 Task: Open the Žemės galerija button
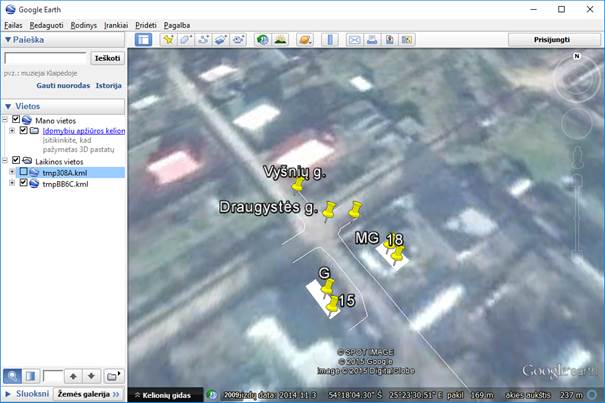coord(88,394)
